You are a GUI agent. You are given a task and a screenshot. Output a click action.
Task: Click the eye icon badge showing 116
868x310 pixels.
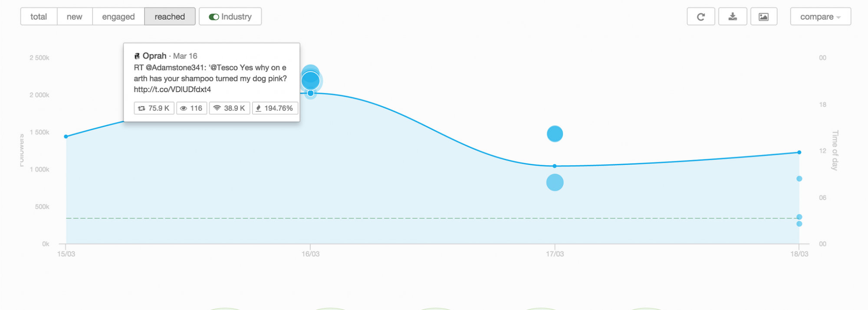coord(191,108)
